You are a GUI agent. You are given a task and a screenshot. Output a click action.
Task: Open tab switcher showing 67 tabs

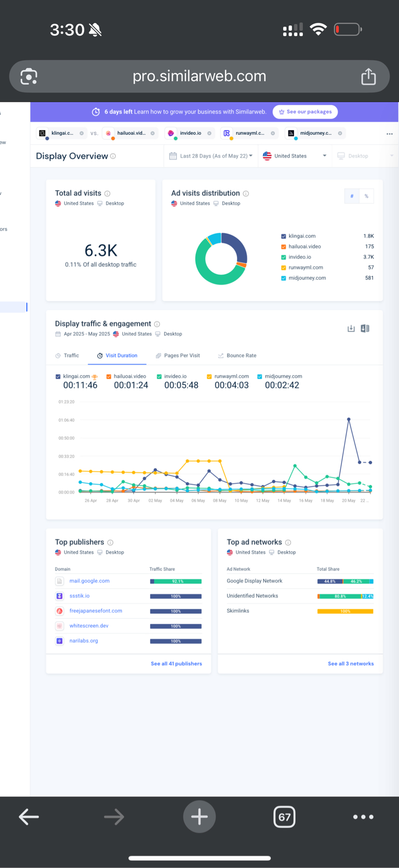pyautogui.click(x=284, y=817)
